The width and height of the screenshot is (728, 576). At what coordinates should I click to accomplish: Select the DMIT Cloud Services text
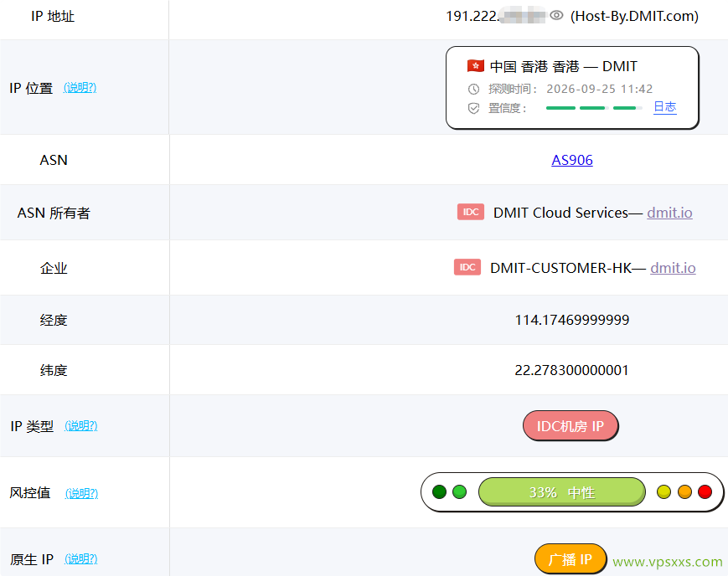560,213
